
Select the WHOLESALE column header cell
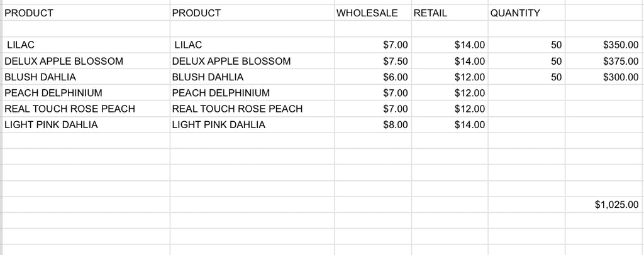click(372, 13)
